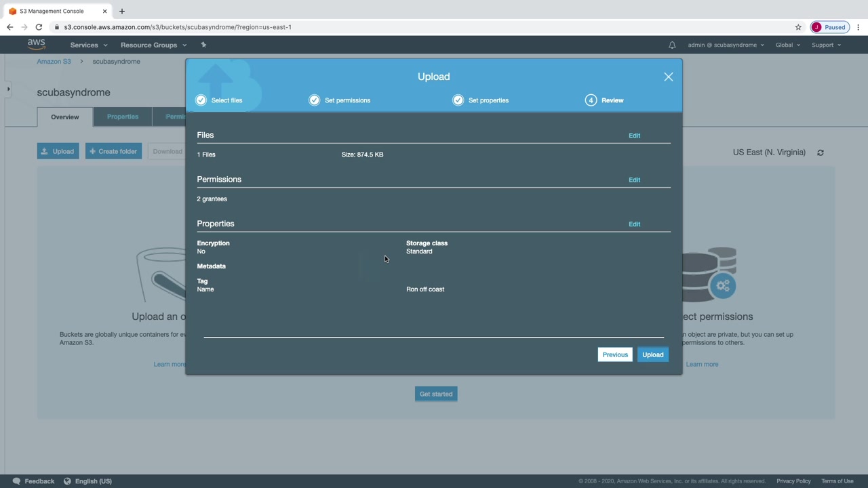Click the 'Size: 874.5 KB' text

[362, 155]
